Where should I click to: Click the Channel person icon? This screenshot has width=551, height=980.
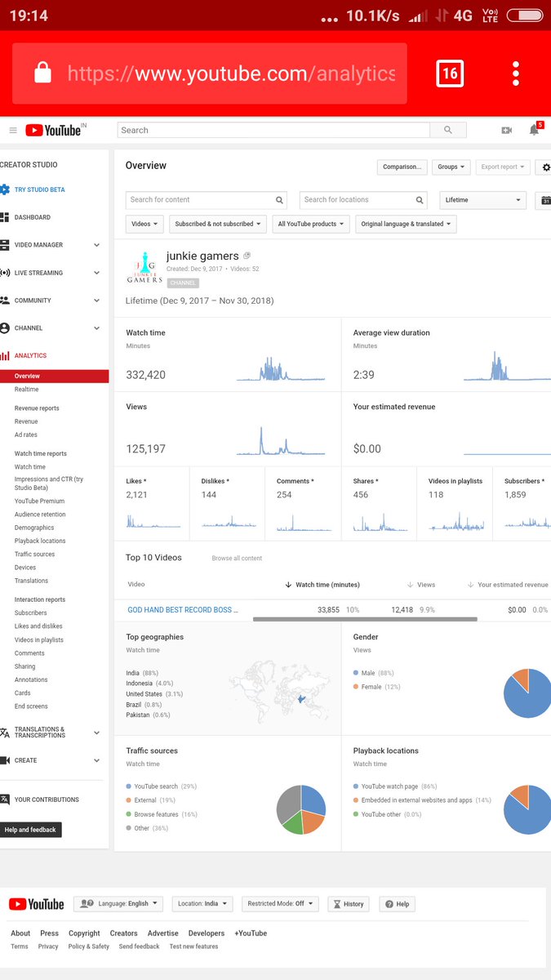5,328
